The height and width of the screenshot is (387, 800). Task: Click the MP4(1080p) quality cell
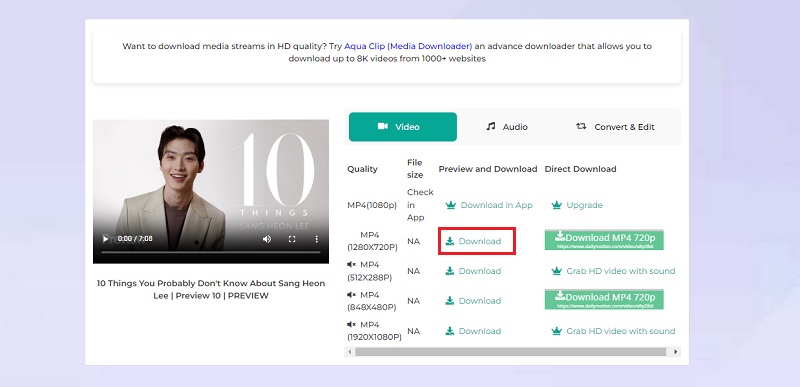372,205
